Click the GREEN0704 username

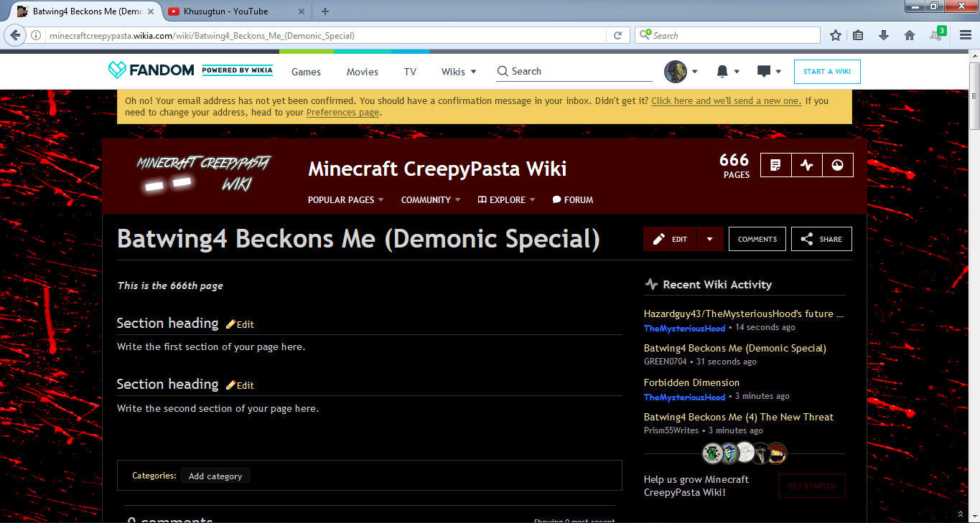coord(665,362)
